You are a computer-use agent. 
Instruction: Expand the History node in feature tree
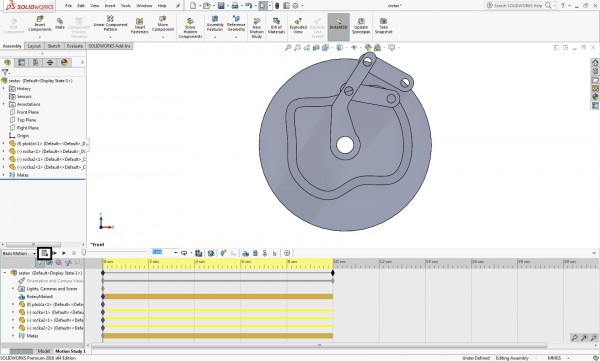(x=4, y=88)
